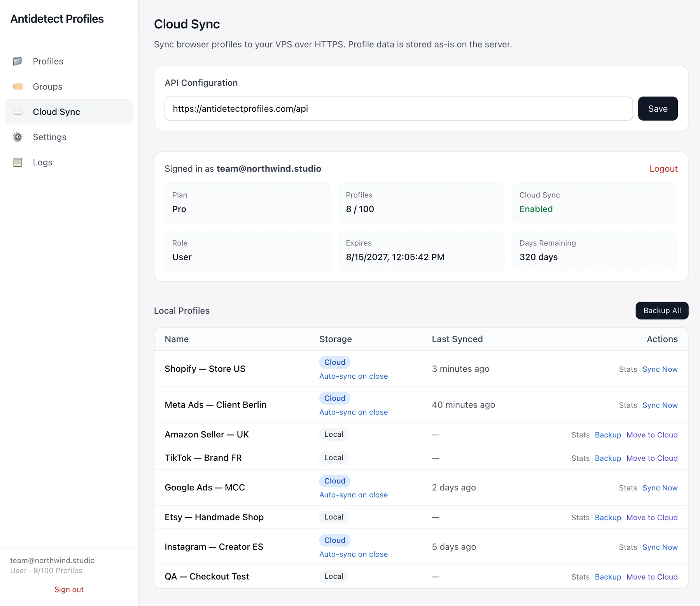Backup the QA — Checkout Test profile
Image resolution: width=700 pixels, height=606 pixels.
[x=608, y=577]
